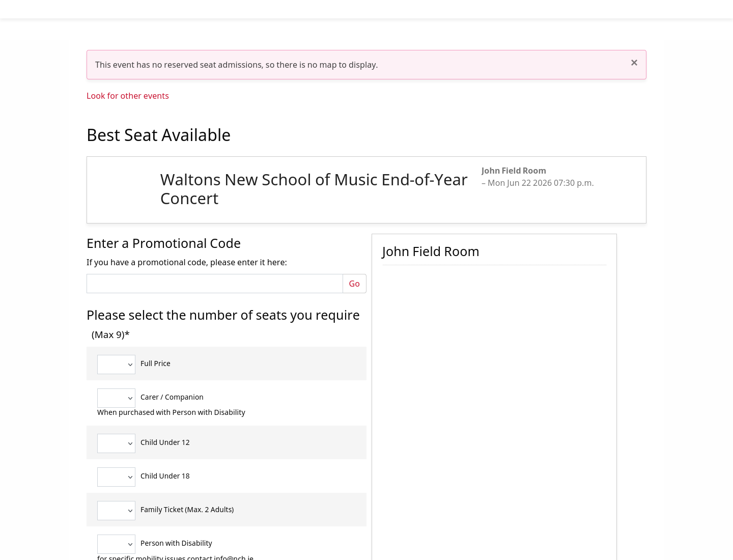Click the bold John Field Room venue label
The width and height of the screenshot is (733, 560).
pyautogui.click(x=514, y=171)
